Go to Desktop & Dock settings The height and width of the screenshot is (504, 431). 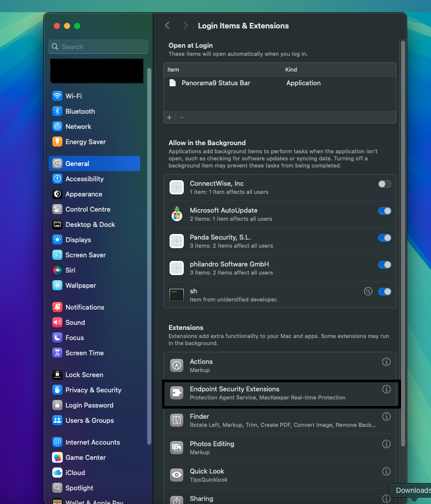pyautogui.click(x=94, y=224)
